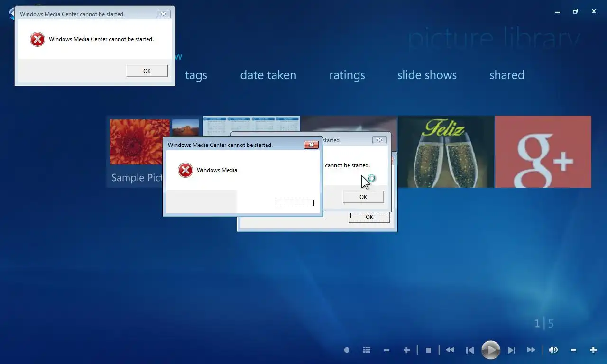Image resolution: width=607 pixels, height=364 pixels.
Task: Switch to the ratings view
Action: click(347, 75)
